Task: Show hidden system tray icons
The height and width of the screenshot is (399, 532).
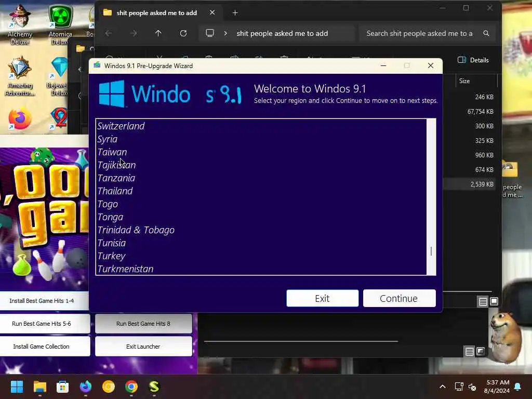Action: click(443, 387)
